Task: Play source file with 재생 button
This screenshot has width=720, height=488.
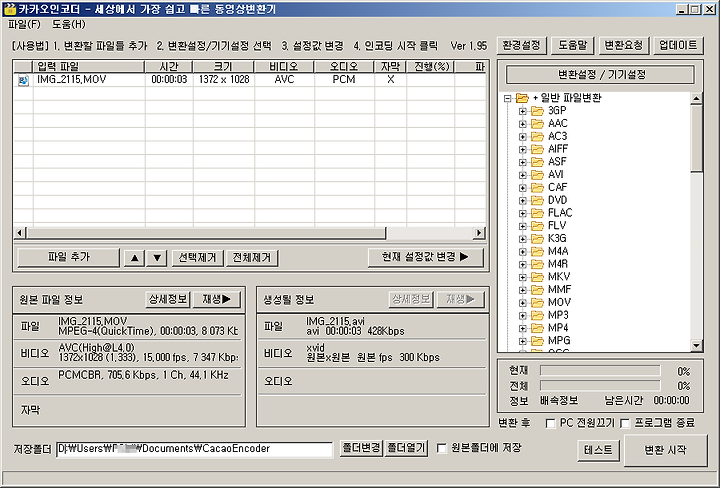Action: [216, 300]
